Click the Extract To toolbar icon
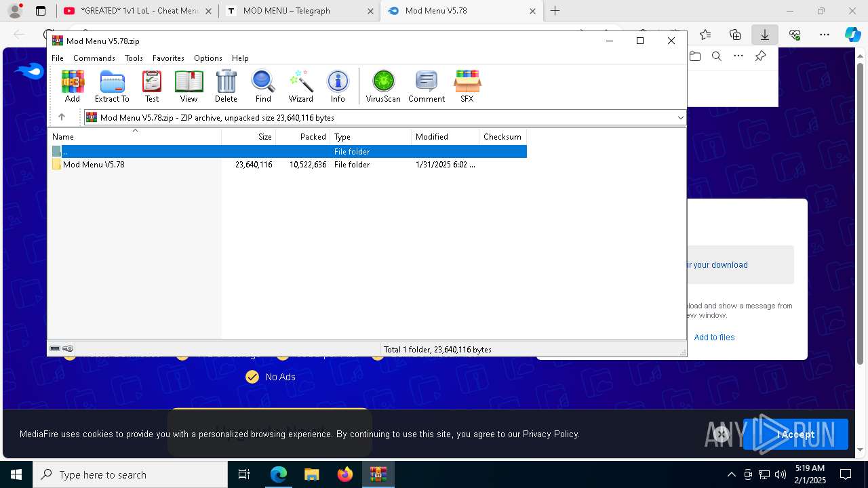The height and width of the screenshot is (488, 868). tap(112, 86)
